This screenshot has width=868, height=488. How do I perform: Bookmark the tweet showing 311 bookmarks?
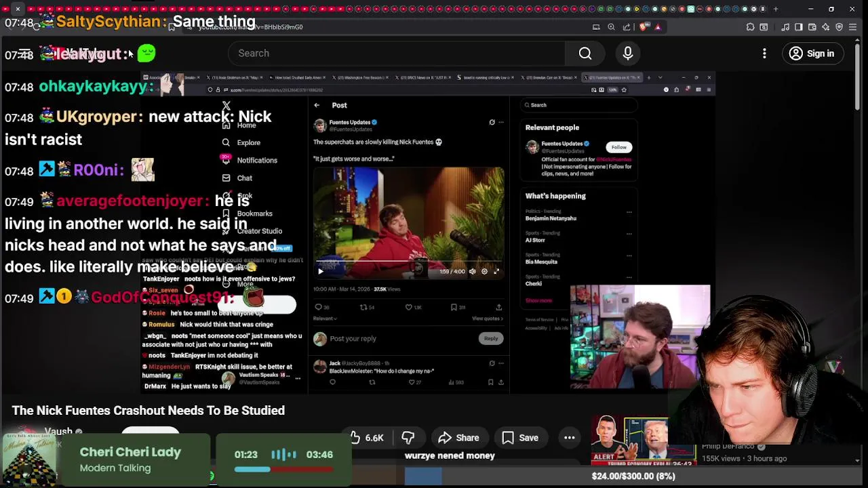pyautogui.click(x=458, y=307)
